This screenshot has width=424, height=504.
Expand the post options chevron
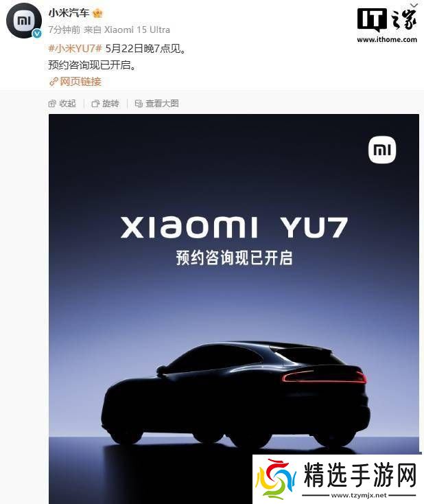[414, 5]
